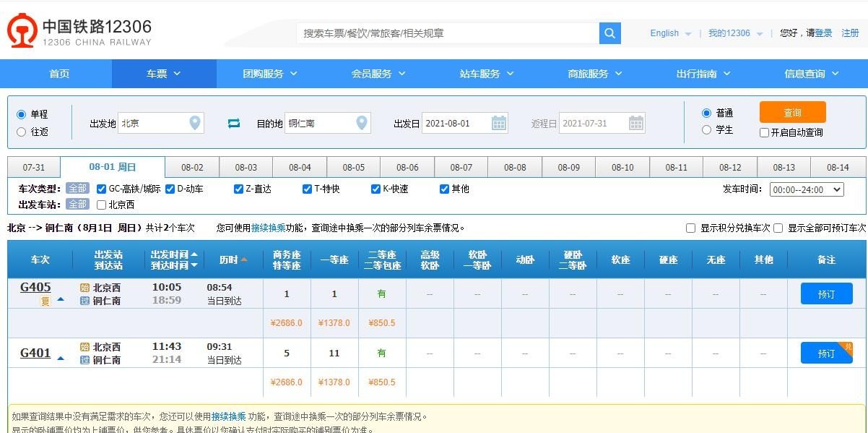Open the location picker for 目的地 铜仁南
The image size is (868, 433).
click(361, 123)
